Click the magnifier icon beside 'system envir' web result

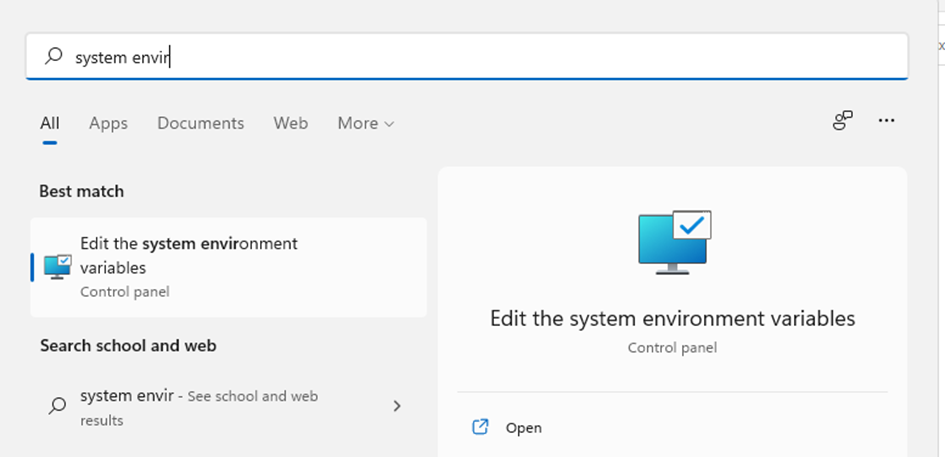point(57,405)
